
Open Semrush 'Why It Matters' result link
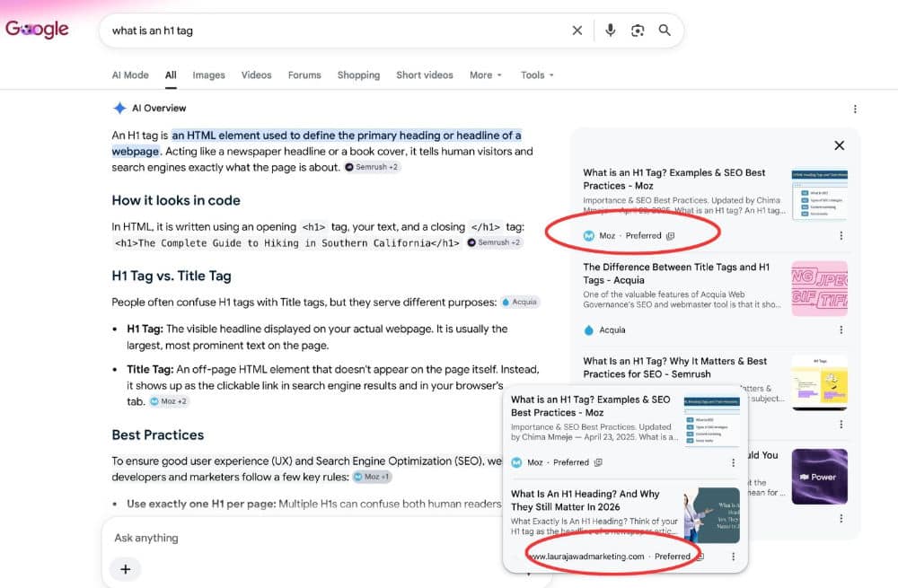(x=674, y=367)
